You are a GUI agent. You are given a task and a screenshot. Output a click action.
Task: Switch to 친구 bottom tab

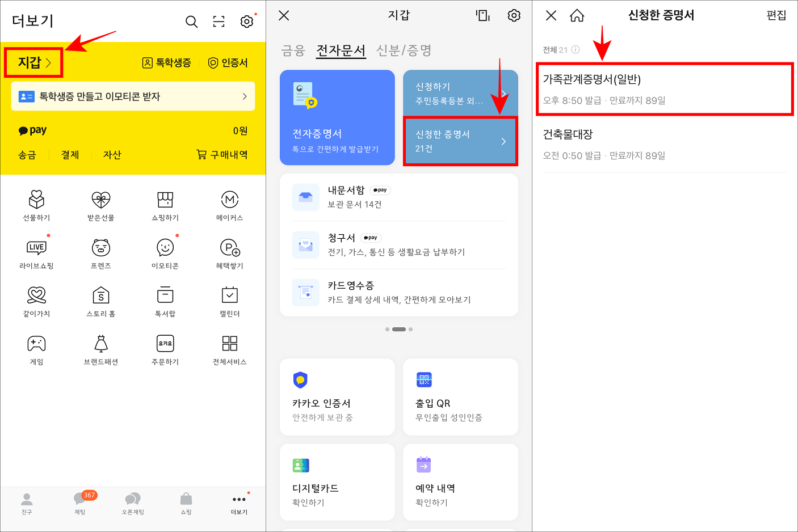click(x=27, y=504)
